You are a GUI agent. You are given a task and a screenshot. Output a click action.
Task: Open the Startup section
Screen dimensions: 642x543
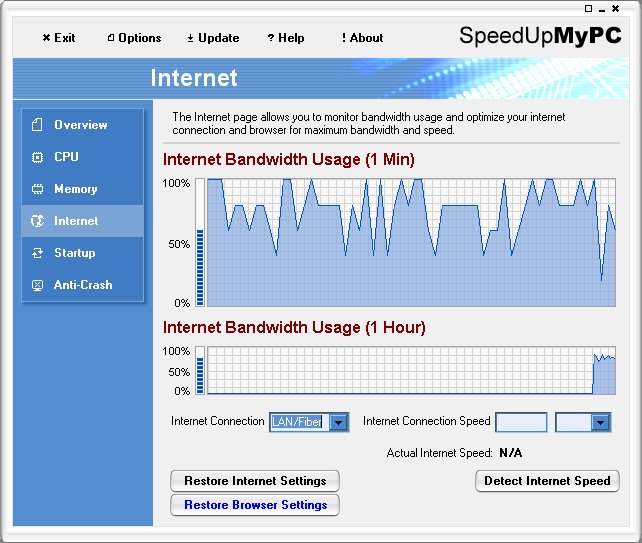tap(83, 253)
